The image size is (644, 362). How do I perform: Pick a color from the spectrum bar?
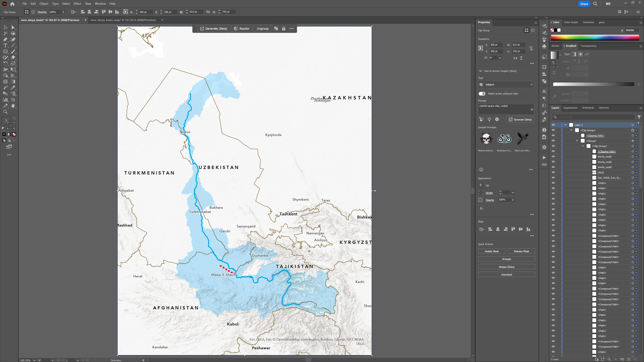595,38
